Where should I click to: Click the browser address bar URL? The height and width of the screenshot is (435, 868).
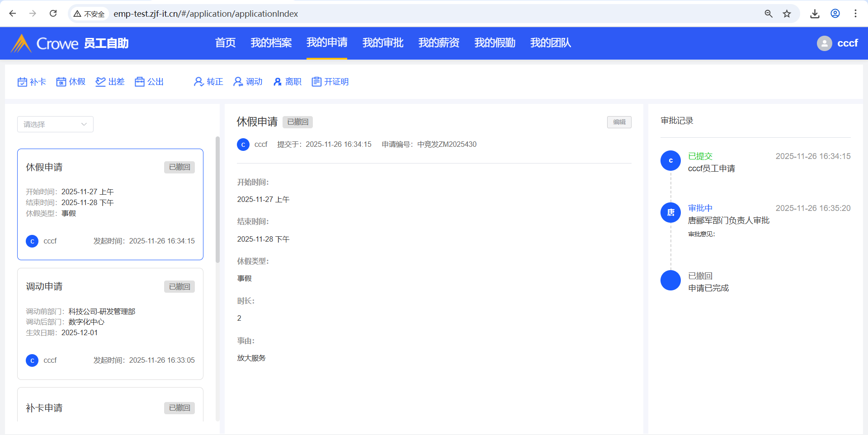pyautogui.click(x=206, y=14)
